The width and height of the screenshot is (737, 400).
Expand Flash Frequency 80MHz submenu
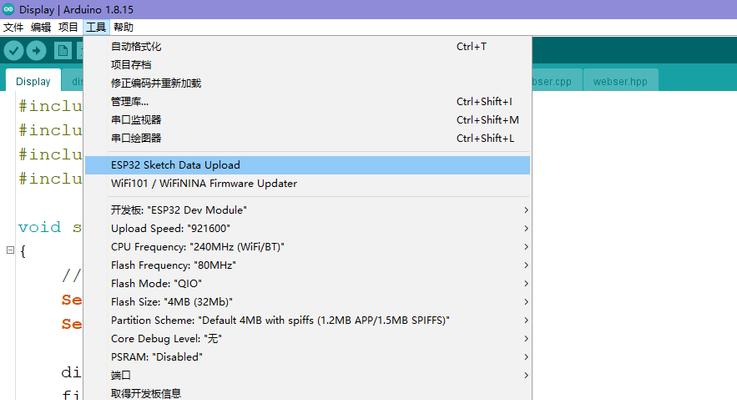pyautogui.click(x=307, y=265)
